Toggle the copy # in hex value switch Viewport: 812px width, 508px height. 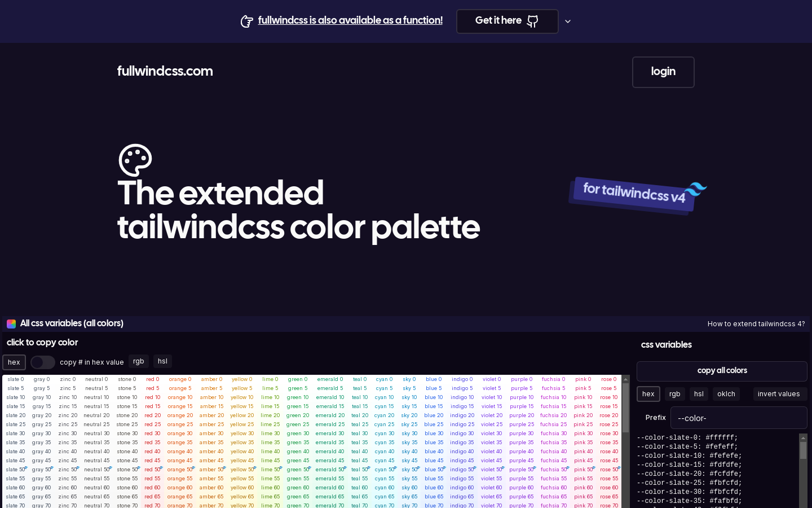point(43,362)
